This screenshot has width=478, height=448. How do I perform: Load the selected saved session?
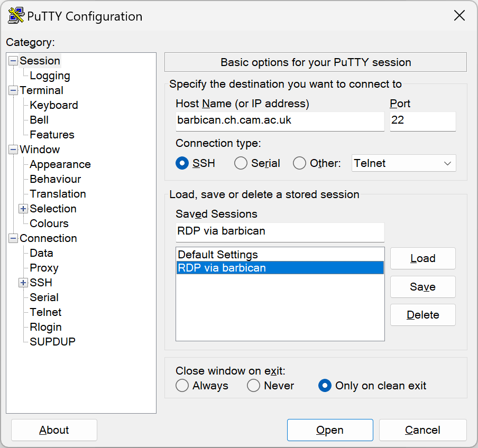423,258
